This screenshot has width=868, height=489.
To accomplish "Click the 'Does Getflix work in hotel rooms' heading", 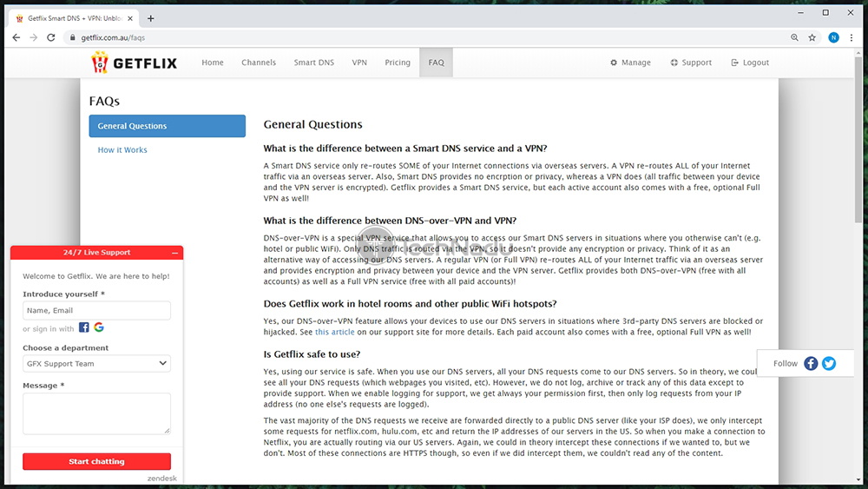I will pos(411,303).
